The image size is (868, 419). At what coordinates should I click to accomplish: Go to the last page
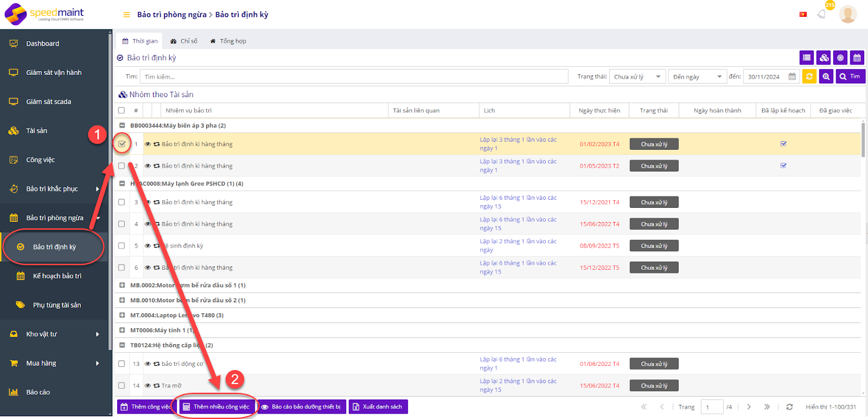[767, 407]
